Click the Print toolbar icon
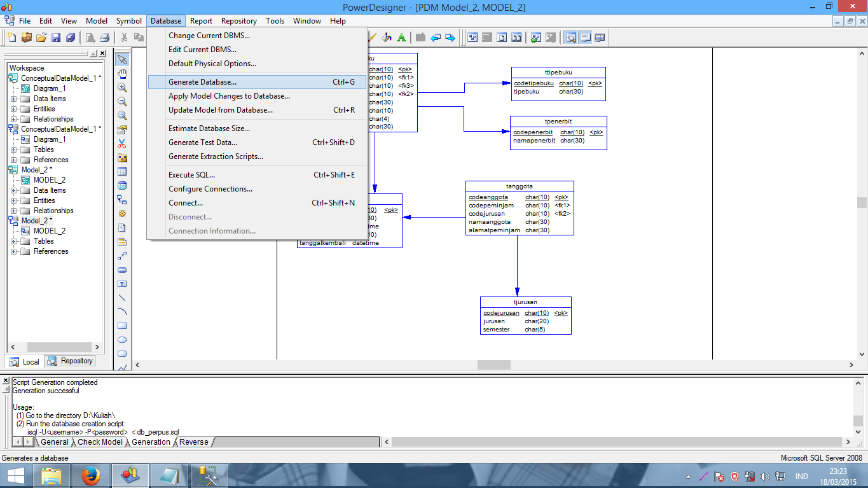 104,38
